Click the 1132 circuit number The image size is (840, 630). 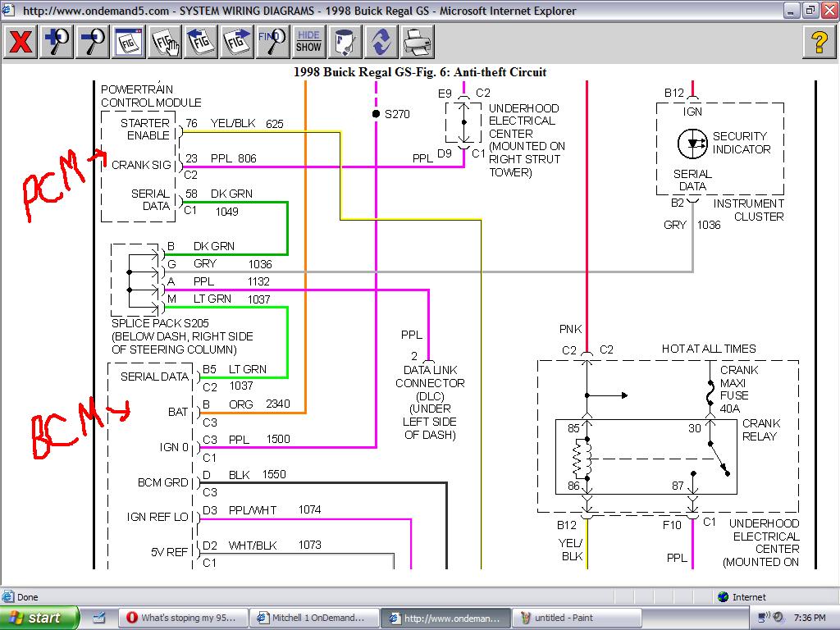(x=258, y=281)
